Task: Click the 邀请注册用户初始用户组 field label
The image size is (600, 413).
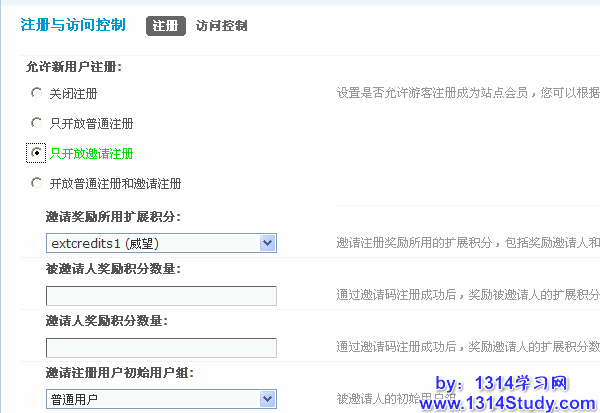Action: [119, 372]
